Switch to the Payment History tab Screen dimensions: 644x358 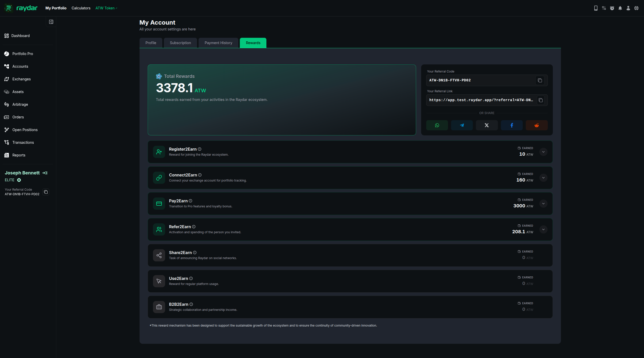click(218, 43)
